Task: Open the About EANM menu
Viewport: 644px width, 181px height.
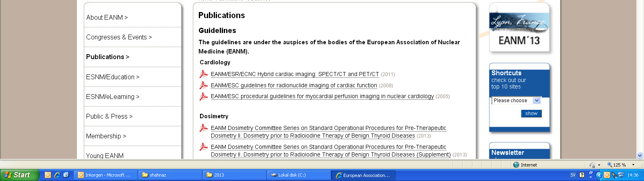Action: coord(107,17)
